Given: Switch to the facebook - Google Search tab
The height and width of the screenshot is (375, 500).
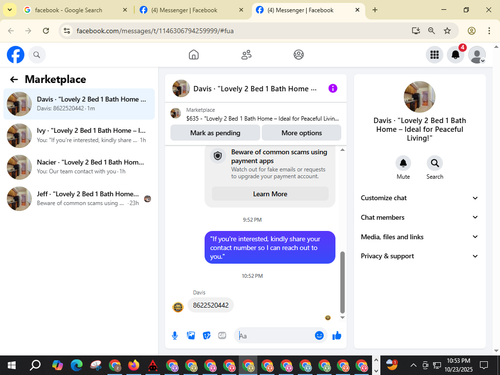Looking at the screenshot, I should (75, 10).
